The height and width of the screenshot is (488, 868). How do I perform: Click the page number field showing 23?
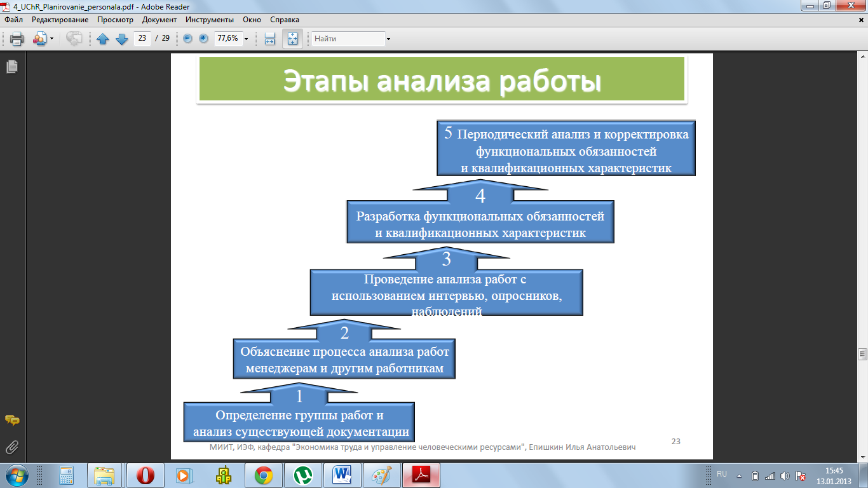[x=142, y=38]
